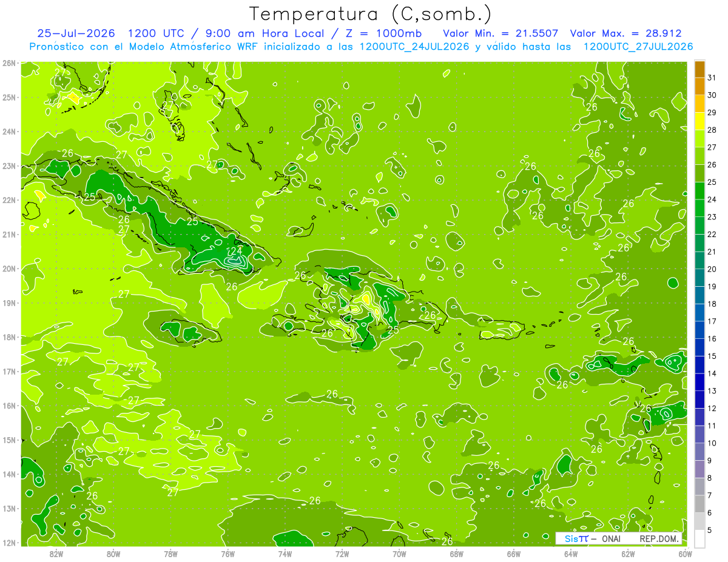This screenshot has width=728, height=562.
Task: Click the "18N" latitude axis label
Action: 8,337
